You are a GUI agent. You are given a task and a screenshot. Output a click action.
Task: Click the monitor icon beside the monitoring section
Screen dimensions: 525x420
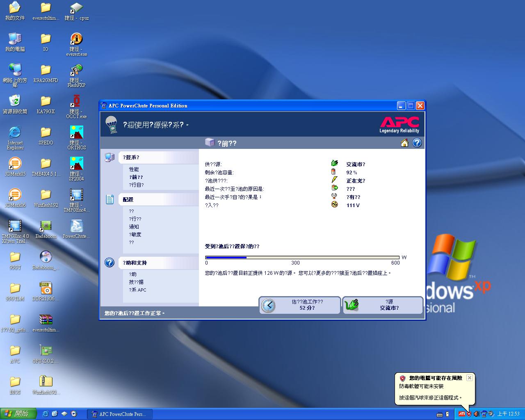click(110, 157)
